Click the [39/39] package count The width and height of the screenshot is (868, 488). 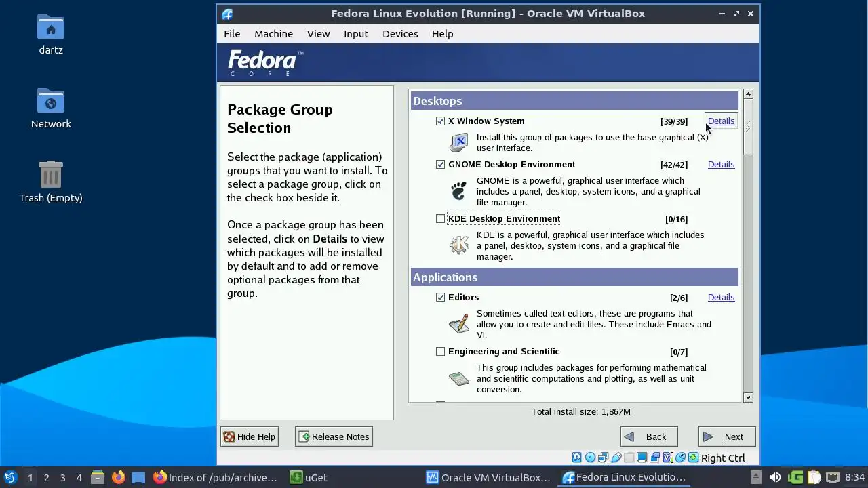[x=674, y=121]
